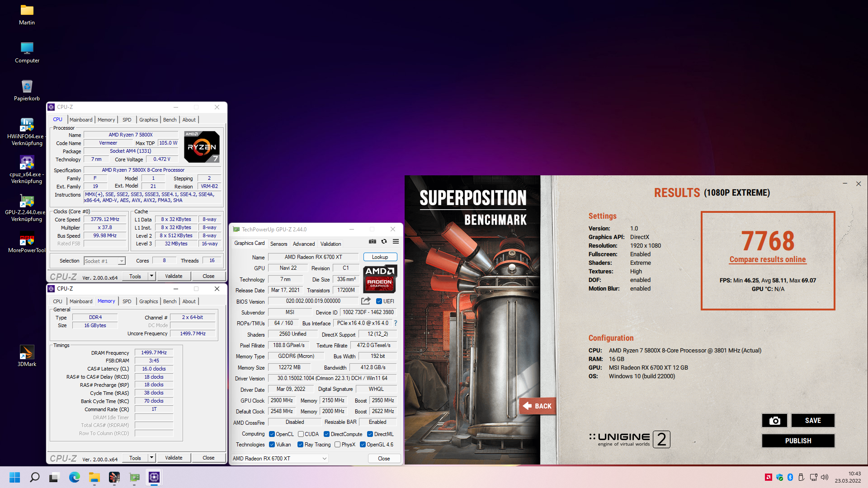Take GPU-Z screenshot with camera icon

click(372, 241)
